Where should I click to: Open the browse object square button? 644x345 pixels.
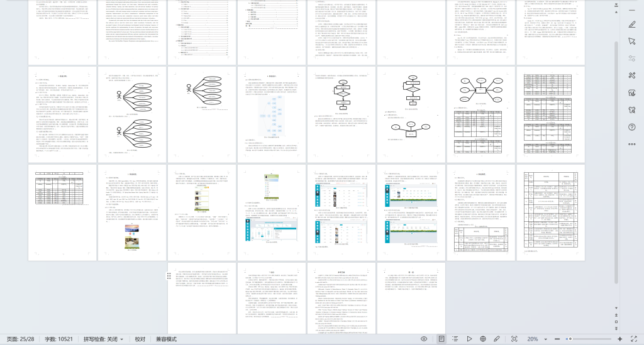(x=616, y=322)
